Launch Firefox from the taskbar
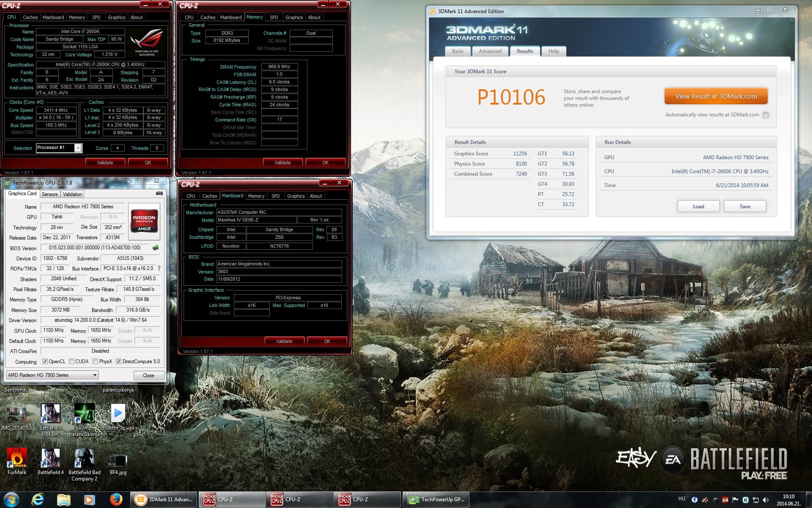Image resolution: width=812 pixels, height=508 pixels. coord(116,500)
